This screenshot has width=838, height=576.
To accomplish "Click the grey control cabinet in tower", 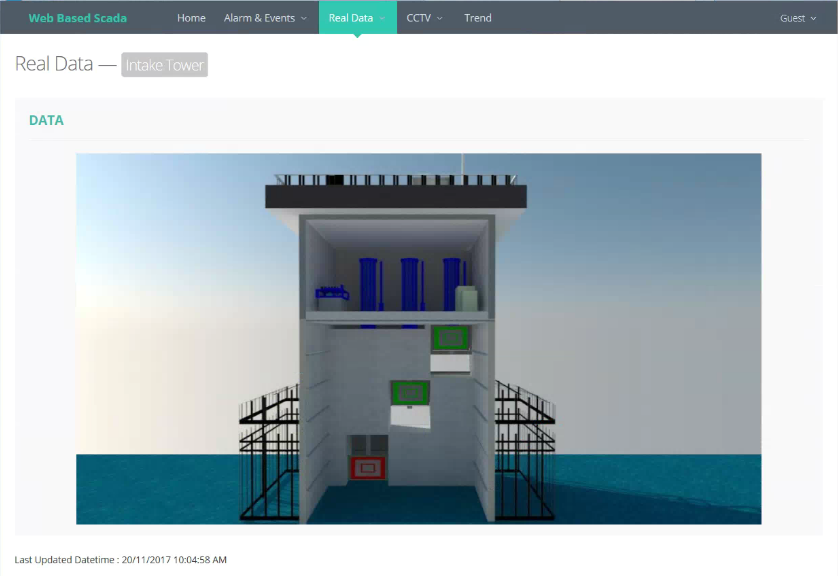I will pyautogui.click(x=467, y=298).
